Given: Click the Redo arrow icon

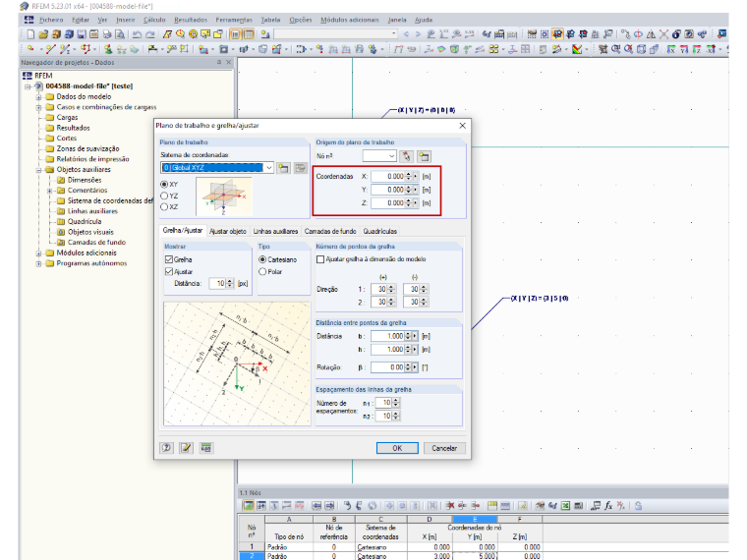Looking at the screenshot, I should point(150,34).
